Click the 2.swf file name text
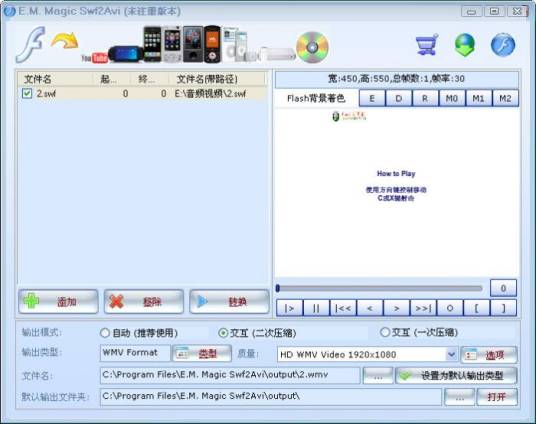Image resolution: width=536 pixels, height=424 pixels. [46, 93]
